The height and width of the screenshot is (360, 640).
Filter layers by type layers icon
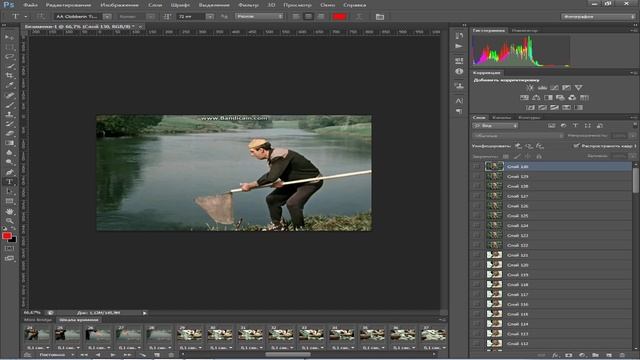[x=576, y=126]
